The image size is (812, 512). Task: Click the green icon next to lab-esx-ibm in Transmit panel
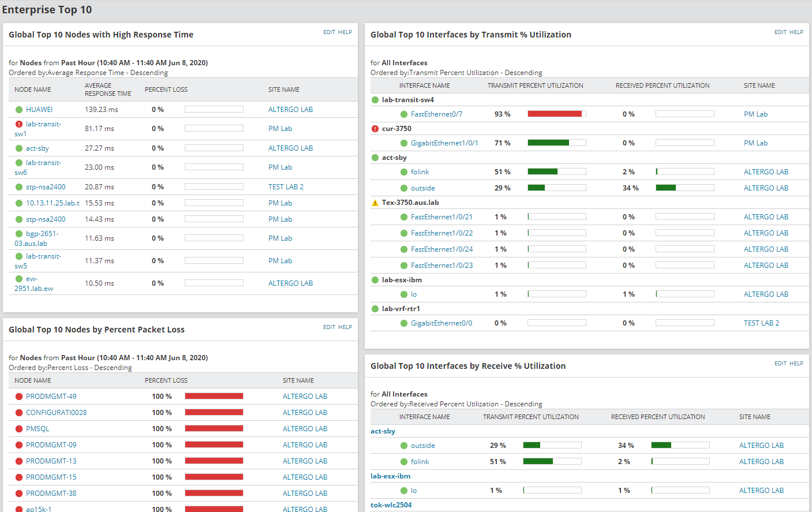[x=375, y=280]
